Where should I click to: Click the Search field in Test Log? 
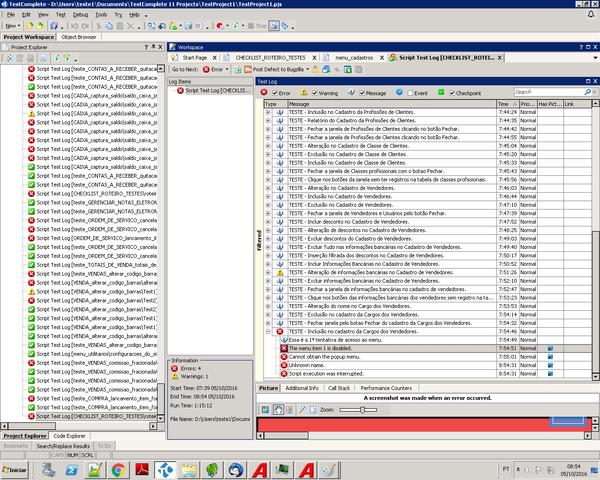(x=550, y=92)
